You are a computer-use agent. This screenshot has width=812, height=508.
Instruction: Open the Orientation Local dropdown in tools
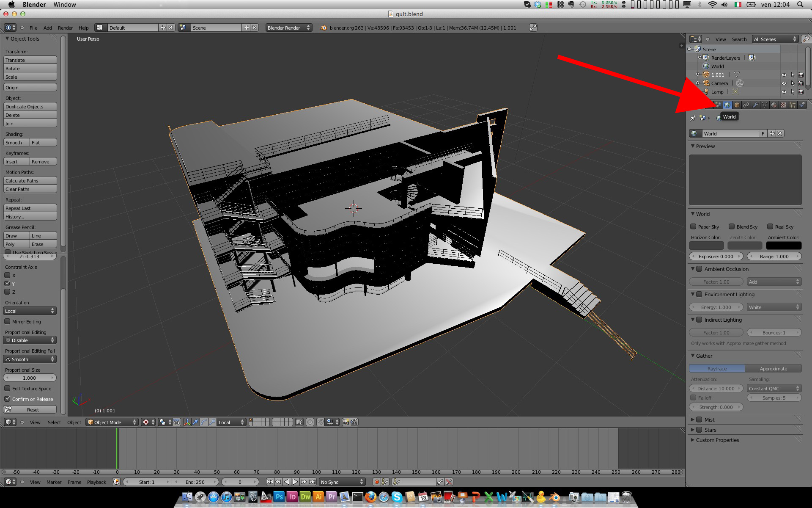pyautogui.click(x=30, y=311)
